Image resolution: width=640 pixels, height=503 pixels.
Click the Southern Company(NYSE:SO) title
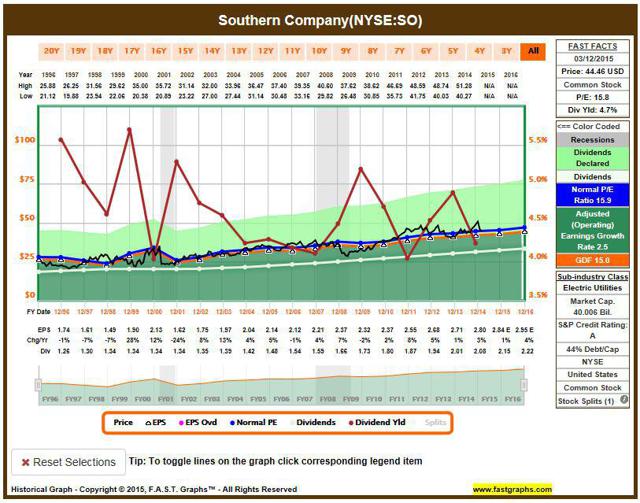[320, 20]
